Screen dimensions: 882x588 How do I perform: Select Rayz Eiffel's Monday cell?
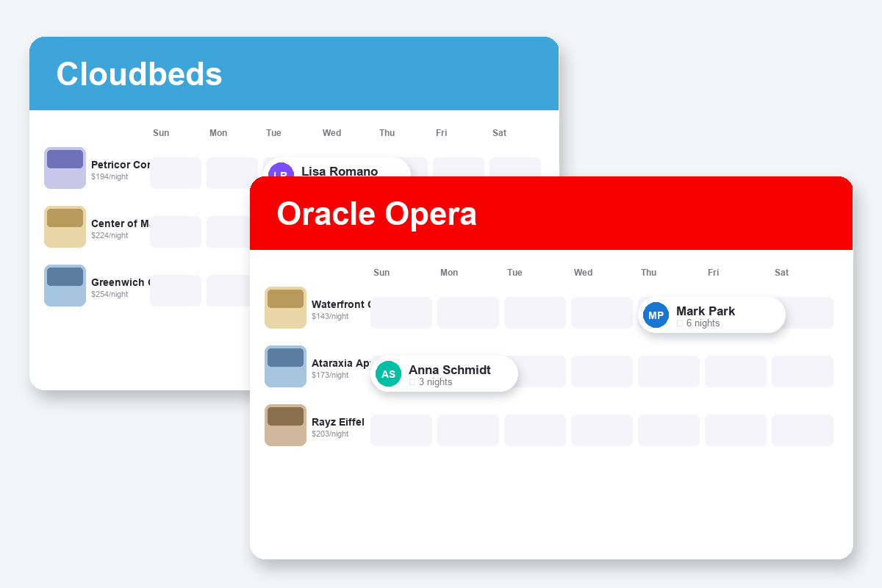coord(468,430)
